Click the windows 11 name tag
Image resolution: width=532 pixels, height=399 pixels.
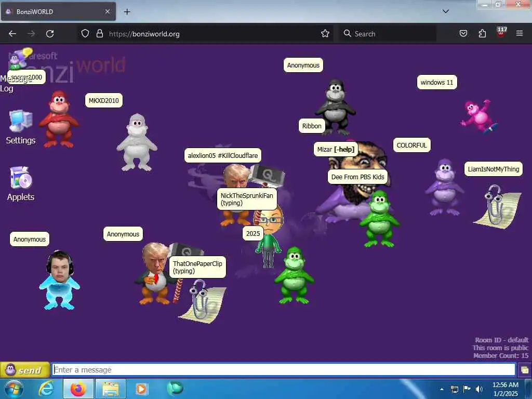tap(437, 83)
